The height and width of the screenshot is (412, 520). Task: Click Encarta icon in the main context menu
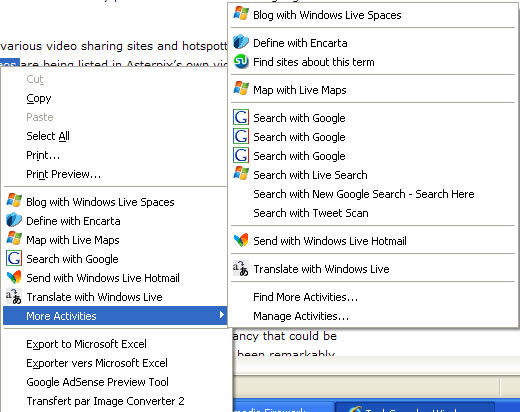coord(14,220)
